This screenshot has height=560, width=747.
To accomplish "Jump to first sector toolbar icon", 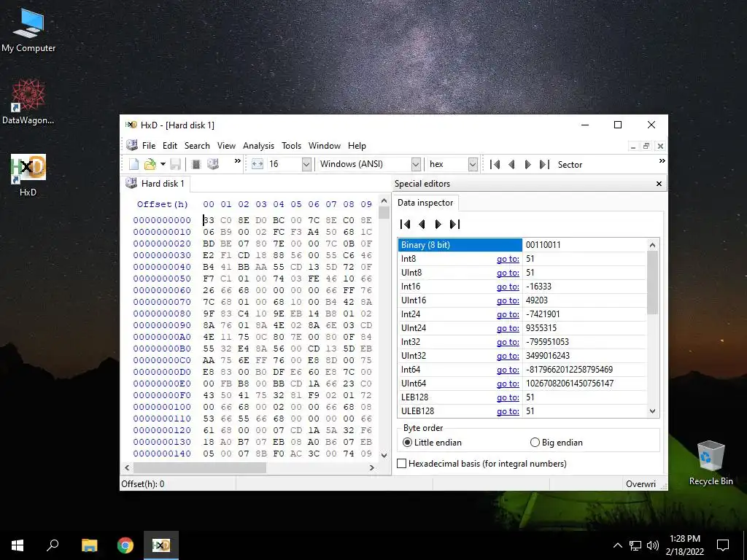I will pos(495,164).
